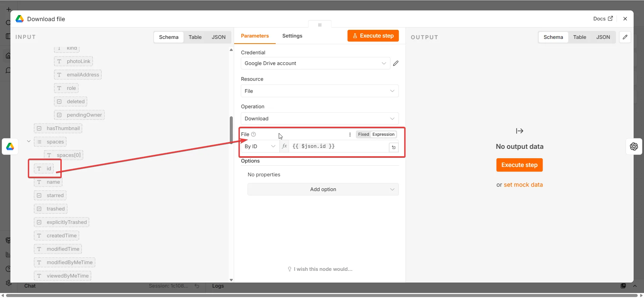644x298 pixels.
Task: Switch INPUT view to JSON
Action: tap(219, 37)
